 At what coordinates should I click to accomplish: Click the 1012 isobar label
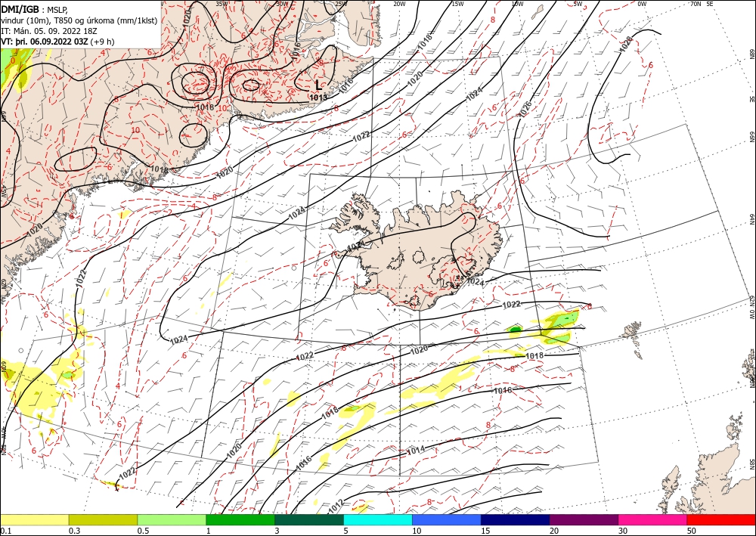tap(336, 506)
